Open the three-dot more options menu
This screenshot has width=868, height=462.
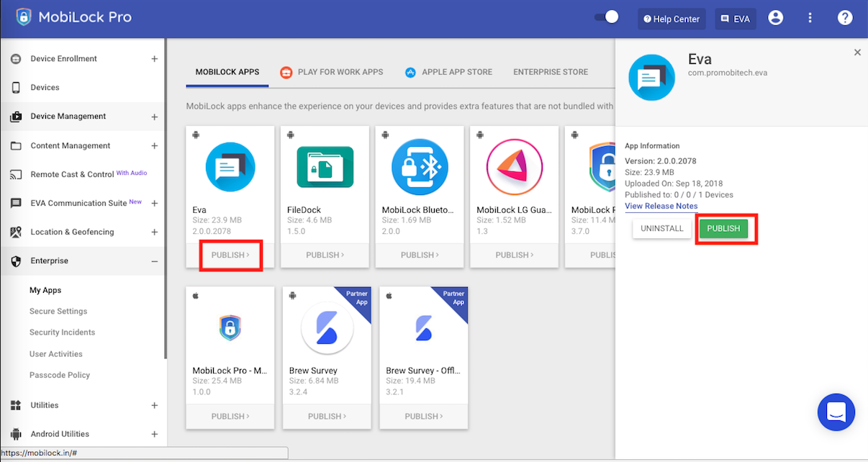point(810,18)
